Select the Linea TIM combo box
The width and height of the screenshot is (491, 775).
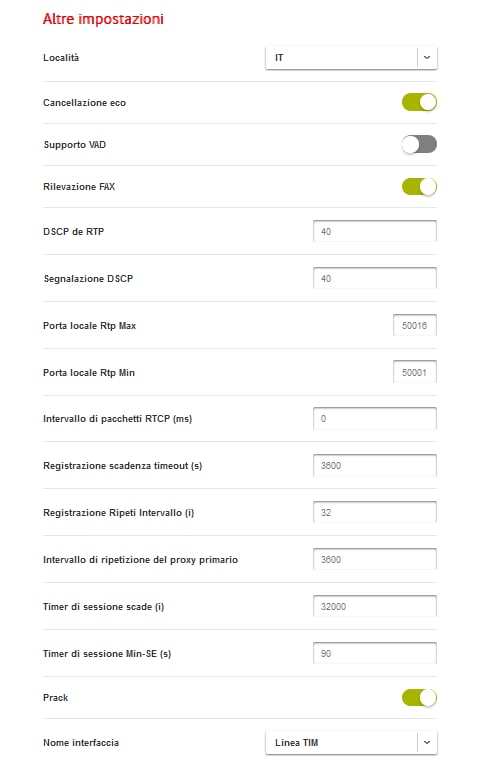click(x=351, y=742)
